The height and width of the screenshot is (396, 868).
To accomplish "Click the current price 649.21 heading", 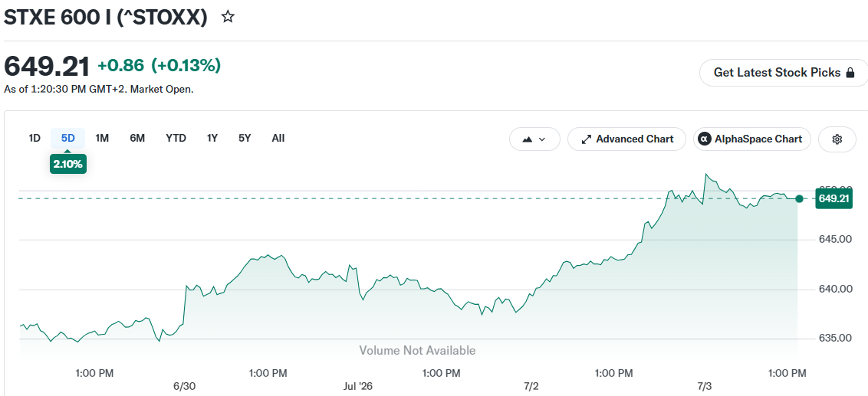I will (x=47, y=67).
